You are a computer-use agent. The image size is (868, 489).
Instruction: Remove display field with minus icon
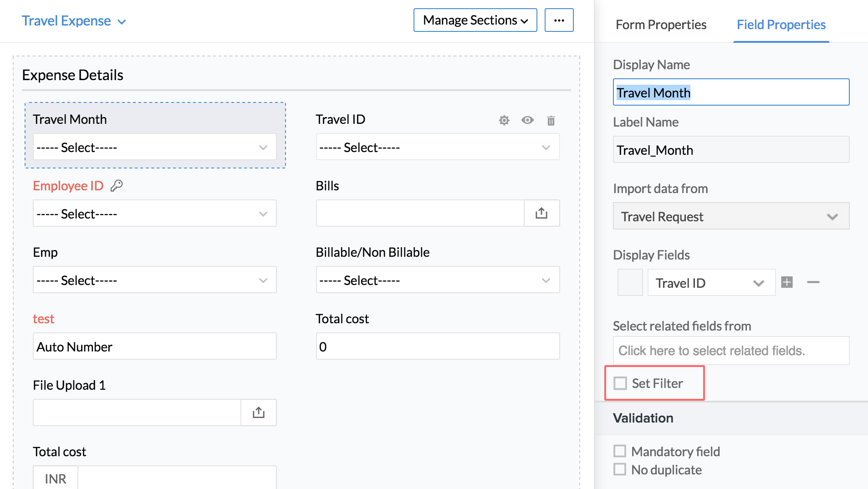(x=813, y=282)
